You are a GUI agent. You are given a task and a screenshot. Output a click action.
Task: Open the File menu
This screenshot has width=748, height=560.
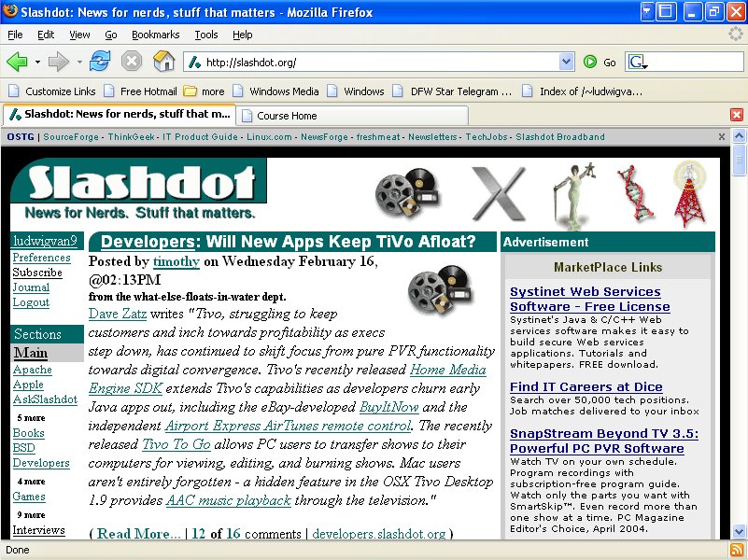15,35
